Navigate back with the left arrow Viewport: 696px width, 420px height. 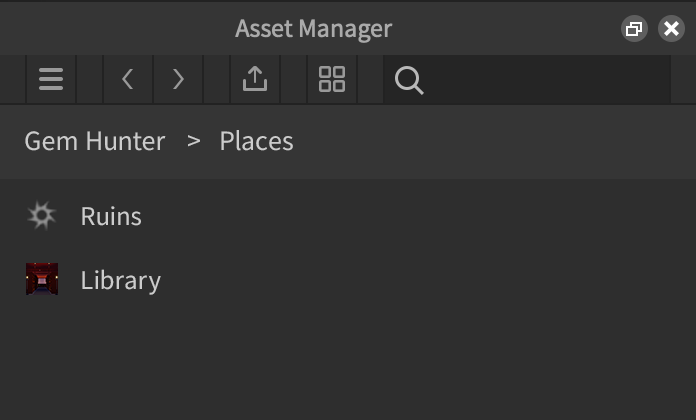(127, 80)
